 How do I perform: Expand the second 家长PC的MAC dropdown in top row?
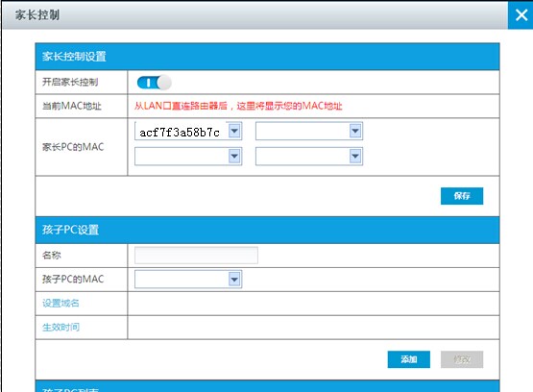point(355,131)
